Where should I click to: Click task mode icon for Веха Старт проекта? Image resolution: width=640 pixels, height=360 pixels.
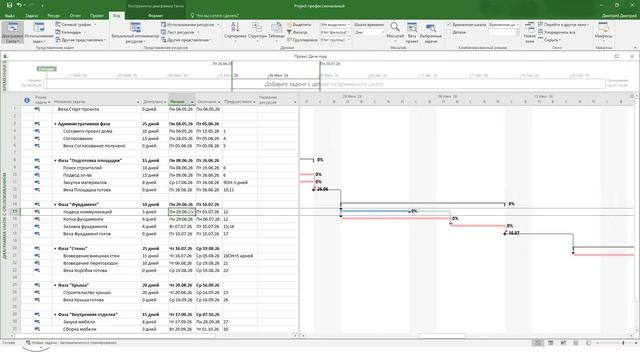tap(37, 109)
